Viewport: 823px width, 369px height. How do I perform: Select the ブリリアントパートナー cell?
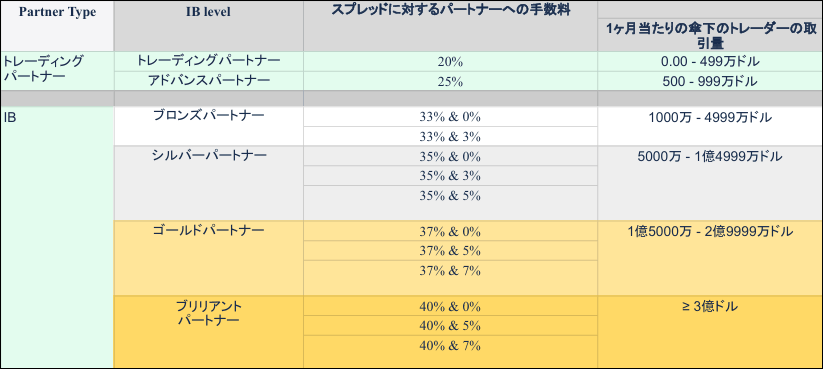coord(208,332)
